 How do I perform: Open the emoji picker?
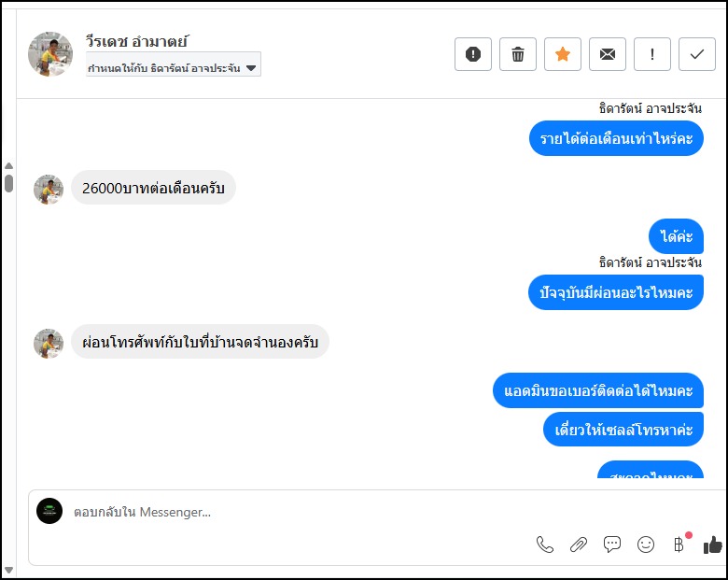pyautogui.click(x=646, y=545)
